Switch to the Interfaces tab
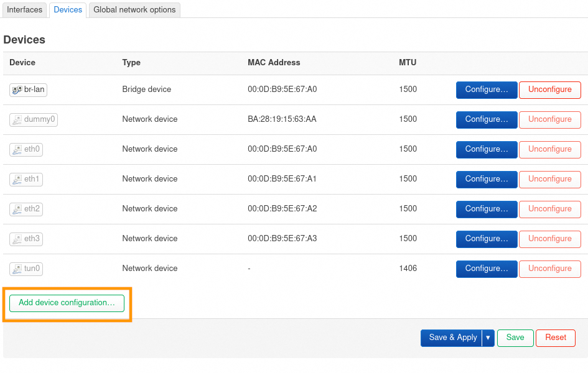Screen dimensions: 588x373 25,10
